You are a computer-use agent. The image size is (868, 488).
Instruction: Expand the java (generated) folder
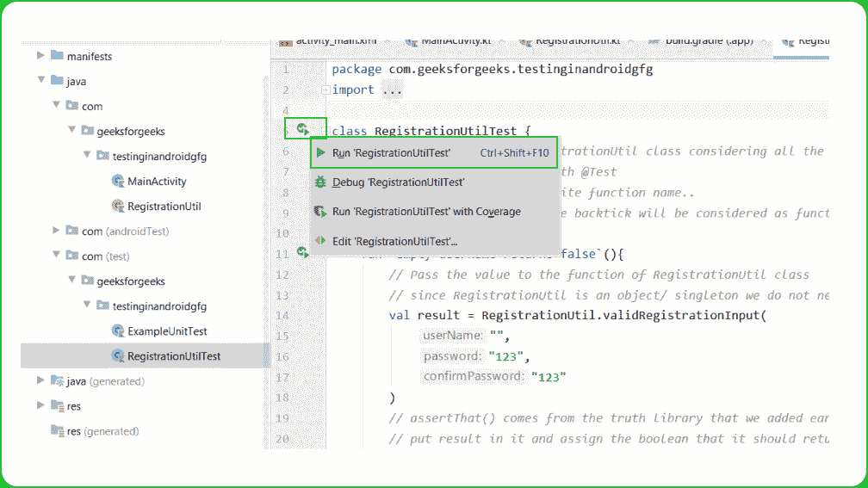click(40, 380)
